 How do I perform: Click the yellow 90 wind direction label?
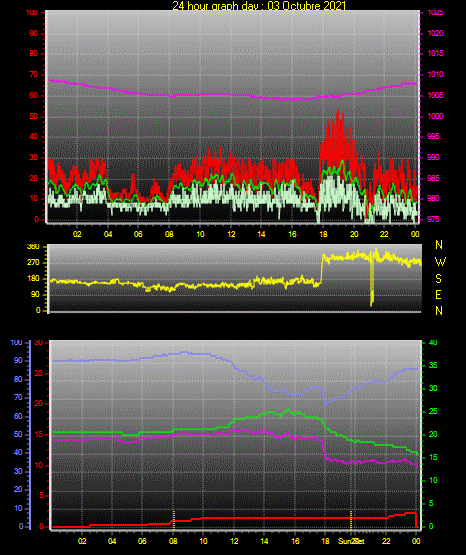pyautogui.click(x=35, y=295)
